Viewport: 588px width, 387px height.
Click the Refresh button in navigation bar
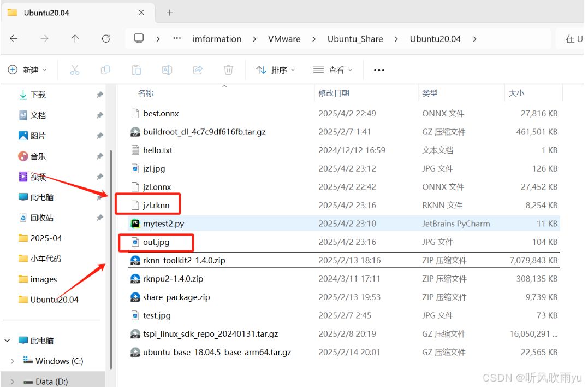click(106, 39)
